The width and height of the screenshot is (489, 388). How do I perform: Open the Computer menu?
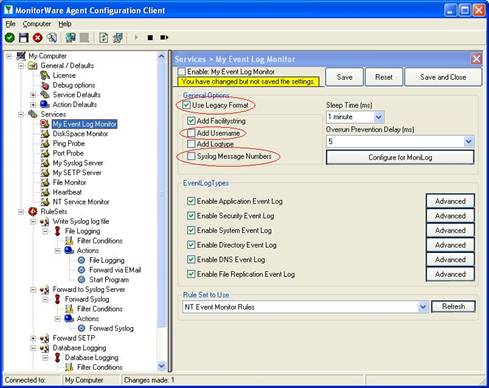click(37, 24)
